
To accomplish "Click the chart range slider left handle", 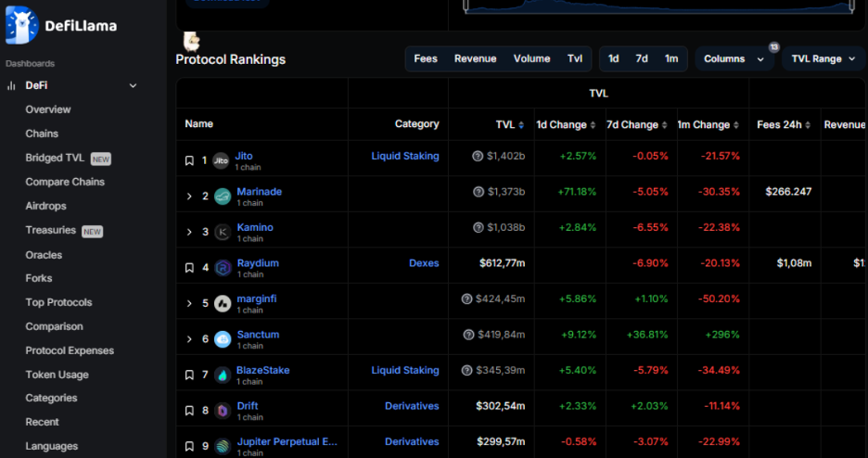I will [466, 6].
